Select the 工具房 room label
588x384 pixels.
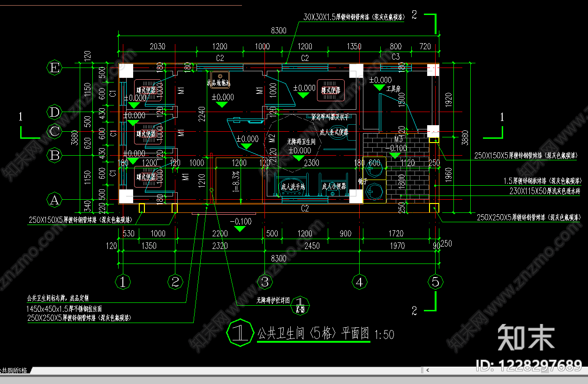[x=393, y=88]
